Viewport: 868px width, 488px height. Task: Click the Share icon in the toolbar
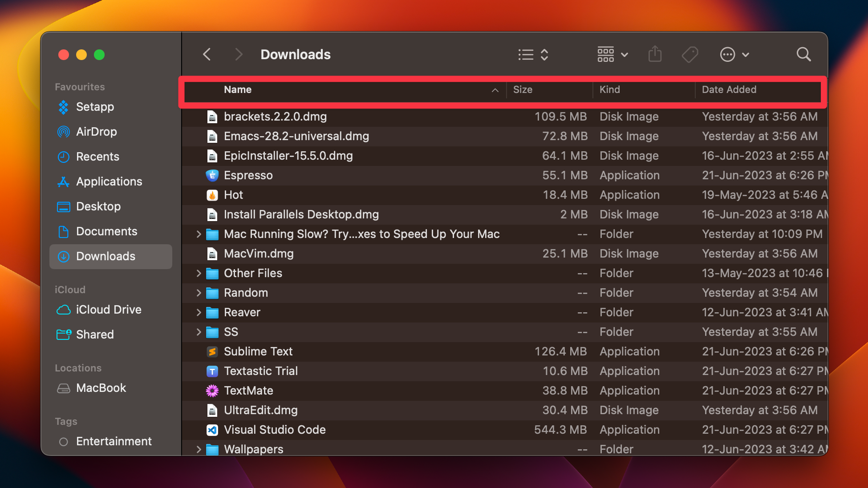pos(654,54)
